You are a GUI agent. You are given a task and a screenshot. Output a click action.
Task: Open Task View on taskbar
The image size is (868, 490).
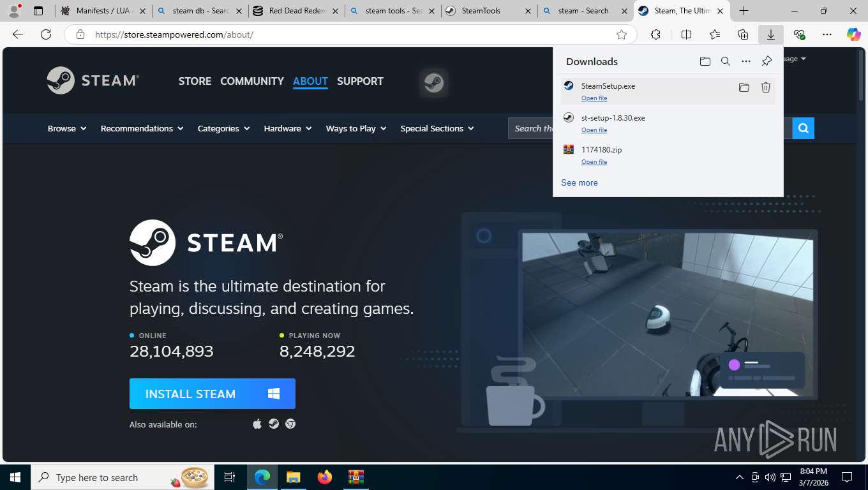coord(230,477)
